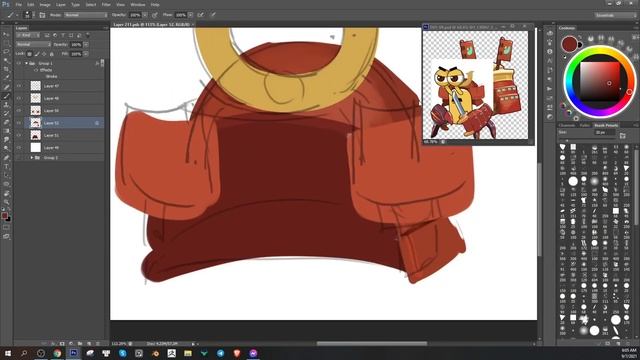The image size is (640, 360).
Task: Toggle Effects visibility under Group 1
Action: pyautogui.click(x=36, y=70)
